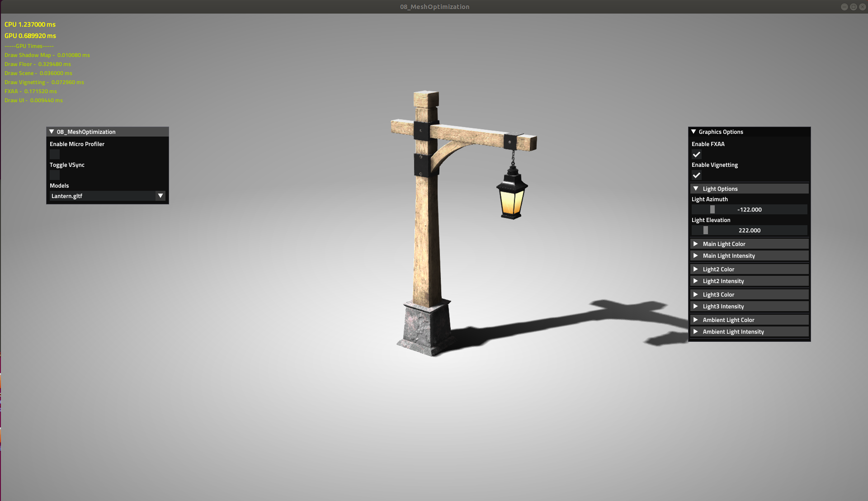Screen dimensions: 868x501
Task: Expand Light3 Intensity section
Action: click(696, 306)
